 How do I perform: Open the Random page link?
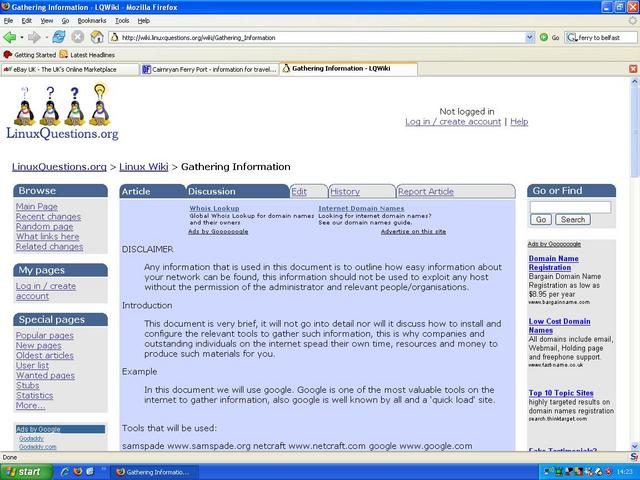[44, 227]
